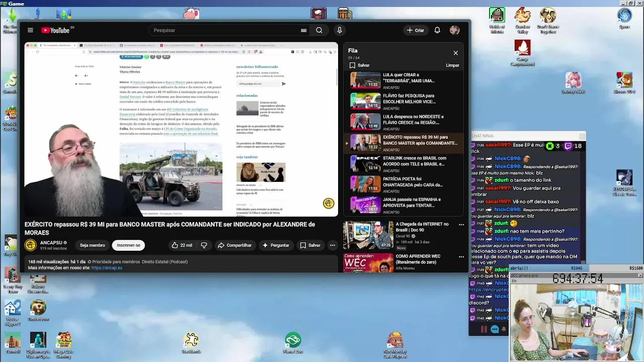
Task: Go to the YouTube home logo
Action: pyautogui.click(x=55, y=30)
